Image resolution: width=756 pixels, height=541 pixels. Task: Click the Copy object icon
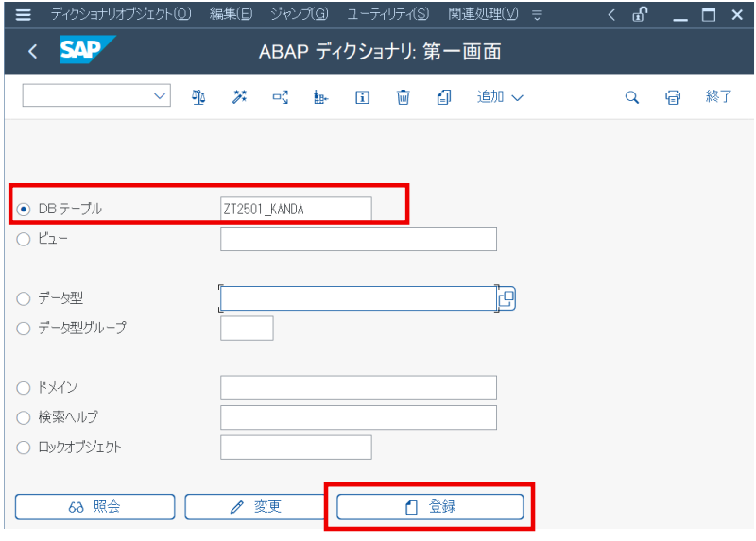[444, 97]
